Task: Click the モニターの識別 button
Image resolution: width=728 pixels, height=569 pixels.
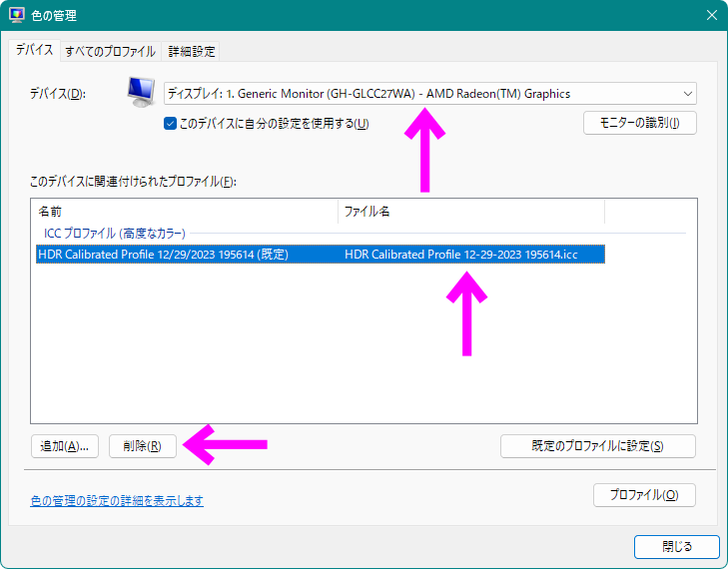Action: (x=640, y=123)
